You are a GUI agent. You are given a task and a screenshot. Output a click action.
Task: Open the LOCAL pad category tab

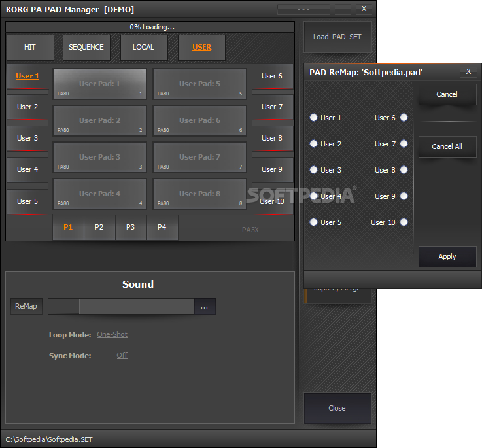pyautogui.click(x=144, y=47)
